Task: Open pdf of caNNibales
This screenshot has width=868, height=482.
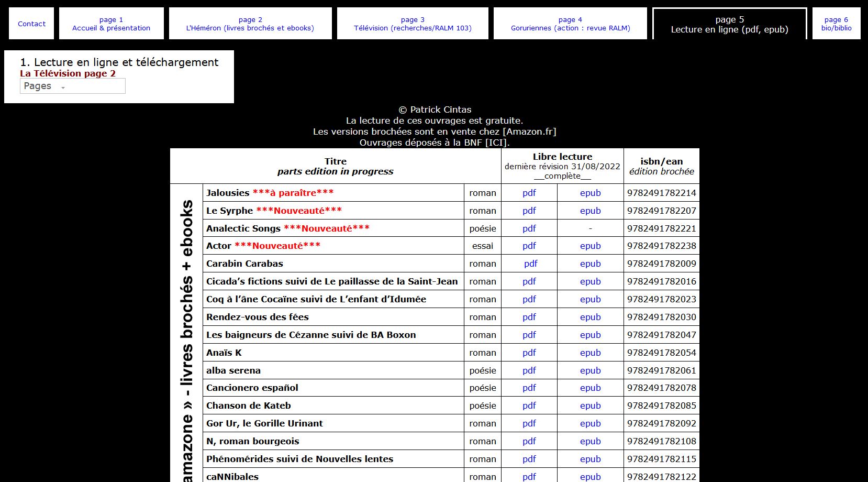Action: pos(529,477)
